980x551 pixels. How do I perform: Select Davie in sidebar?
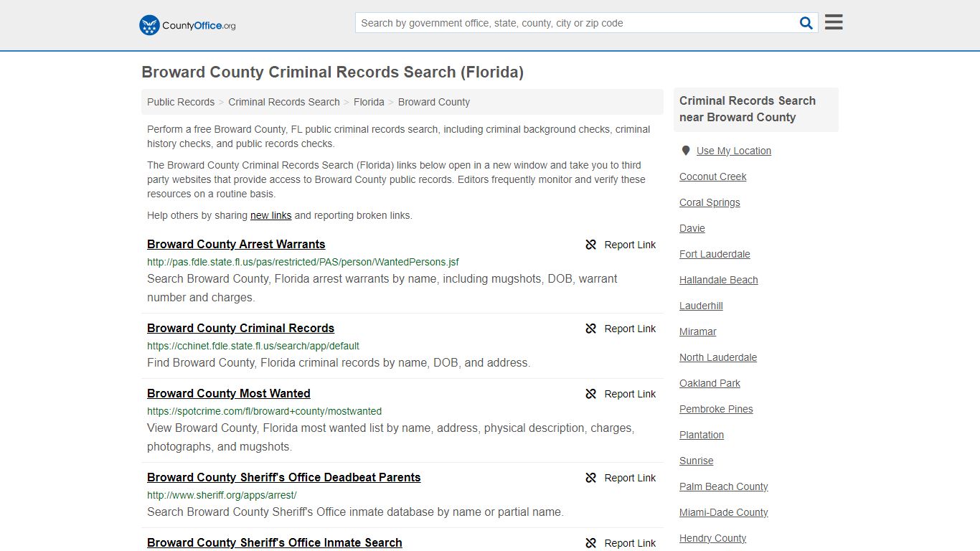(692, 228)
